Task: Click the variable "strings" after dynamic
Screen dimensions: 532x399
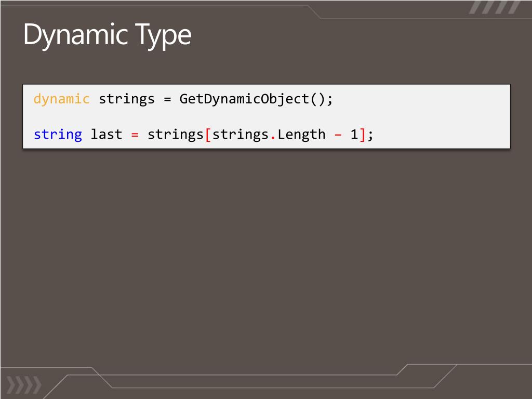Action: [127, 99]
